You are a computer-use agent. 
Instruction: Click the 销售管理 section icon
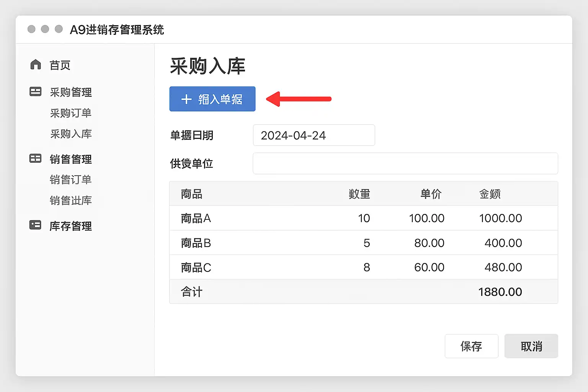[x=36, y=158]
